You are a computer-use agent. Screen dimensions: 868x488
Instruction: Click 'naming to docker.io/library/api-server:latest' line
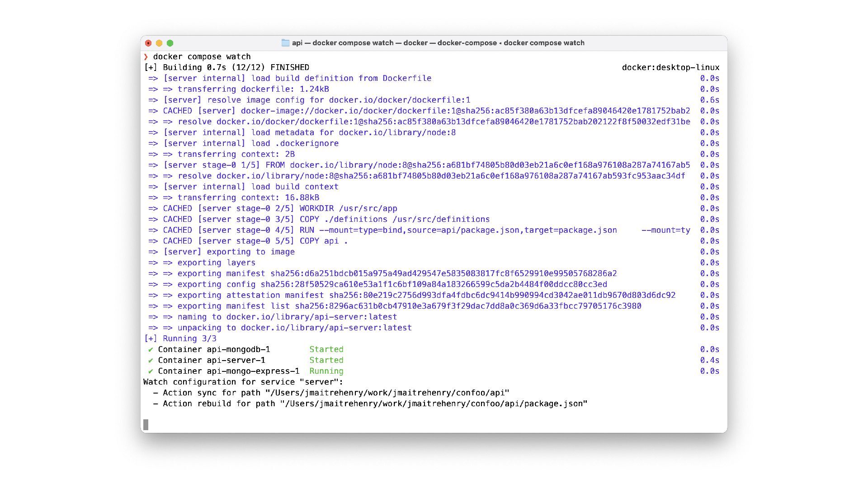point(273,317)
